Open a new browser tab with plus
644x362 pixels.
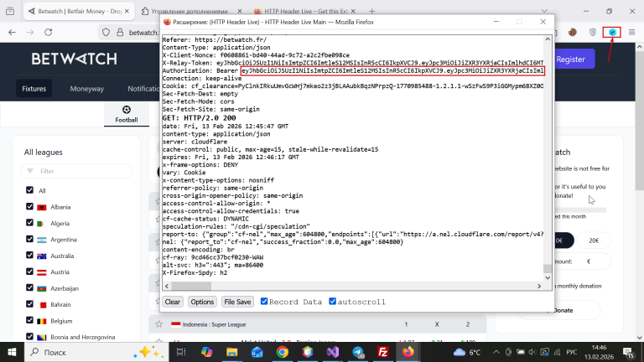tap(371, 11)
